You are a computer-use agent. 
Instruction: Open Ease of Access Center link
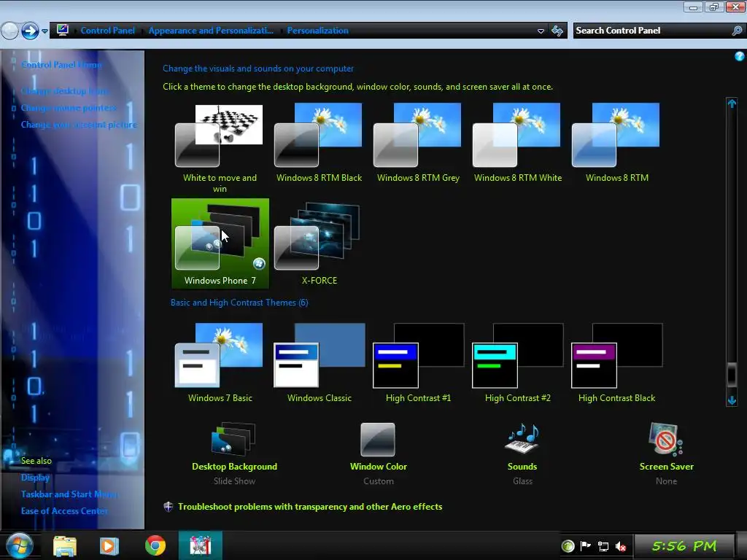[x=64, y=510]
